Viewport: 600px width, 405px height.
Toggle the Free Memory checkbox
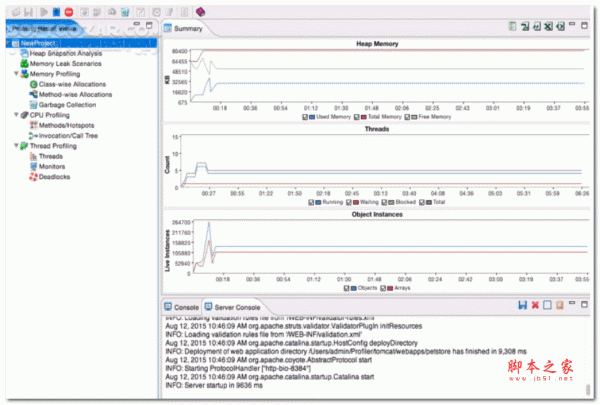(x=407, y=117)
